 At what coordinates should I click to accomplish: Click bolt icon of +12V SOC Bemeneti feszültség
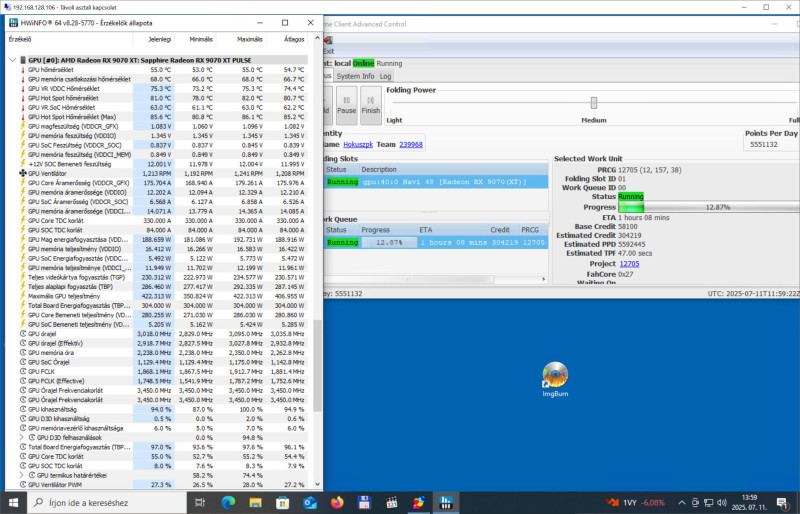[23, 164]
